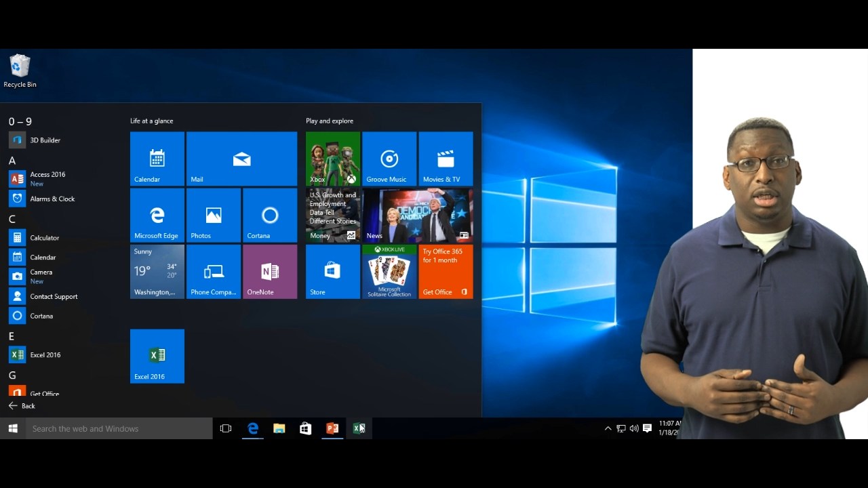Open Edge from the taskbar
The height and width of the screenshot is (488, 868).
252,428
